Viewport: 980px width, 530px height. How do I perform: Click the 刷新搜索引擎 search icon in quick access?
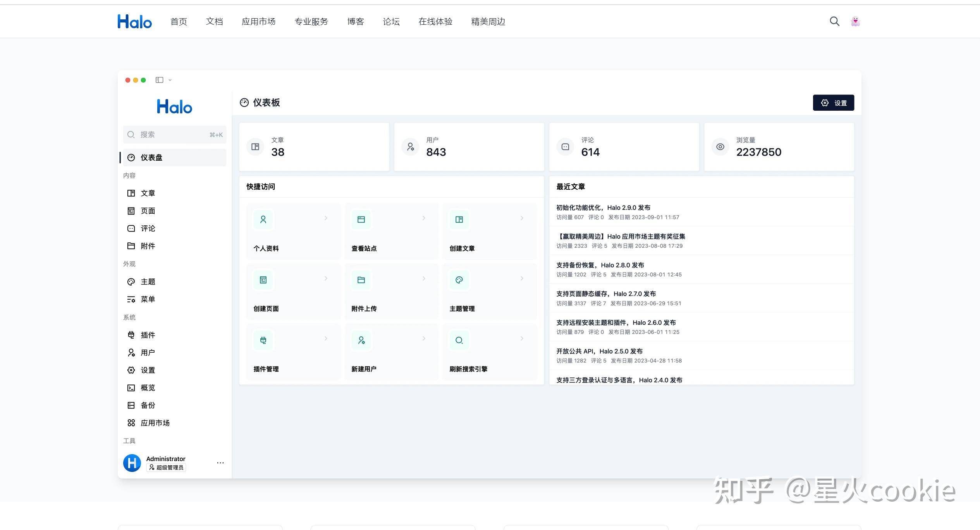pos(459,340)
